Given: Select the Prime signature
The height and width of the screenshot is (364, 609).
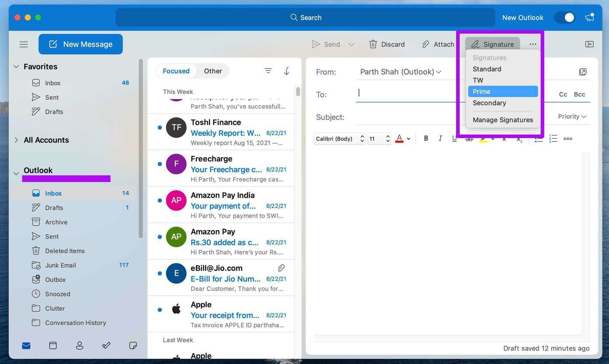Looking at the screenshot, I should coord(503,91).
